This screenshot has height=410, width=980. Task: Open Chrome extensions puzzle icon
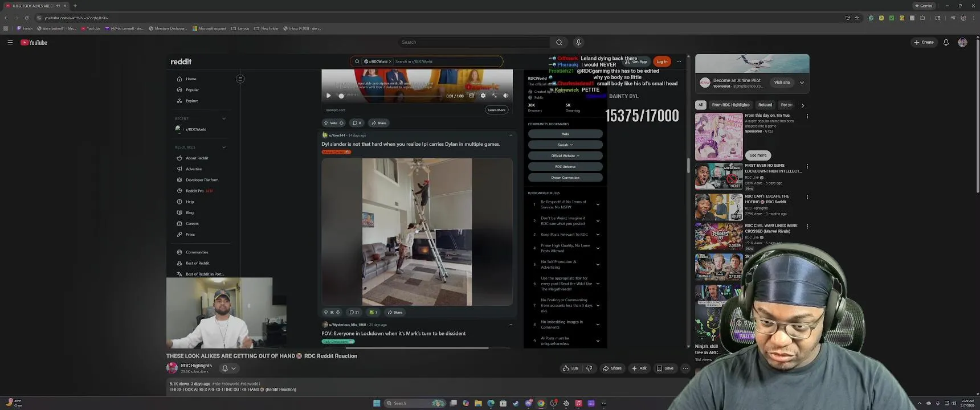click(922, 18)
